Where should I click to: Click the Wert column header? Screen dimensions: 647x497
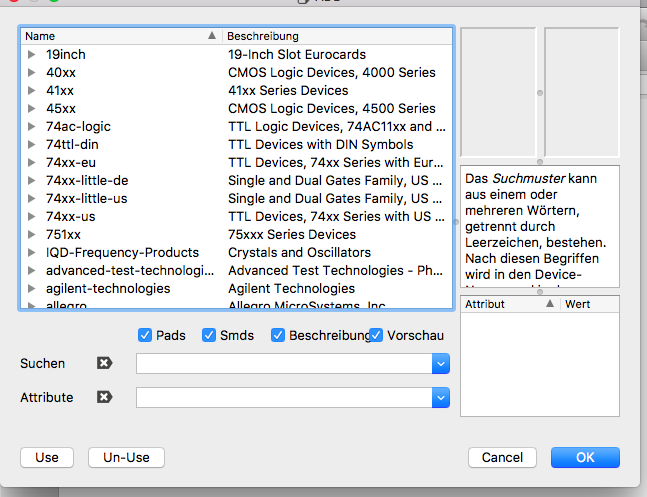click(590, 304)
